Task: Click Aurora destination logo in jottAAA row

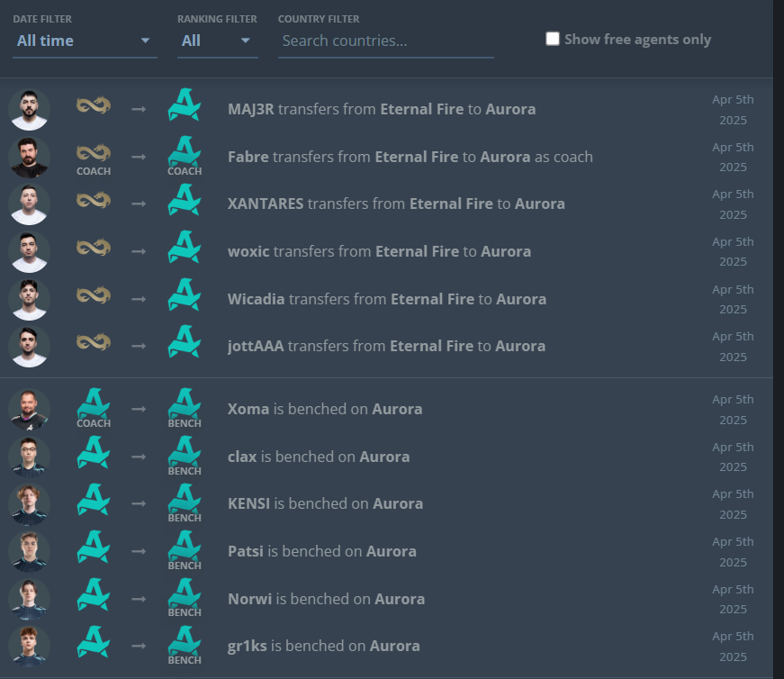Action: pyautogui.click(x=185, y=341)
